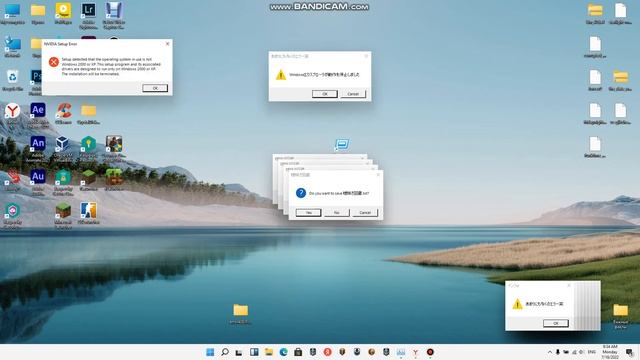Select the VirtualBox desktop shortcut
This screenshot has height=360, width=640.
pyautogui.click(x=62, y=143)
